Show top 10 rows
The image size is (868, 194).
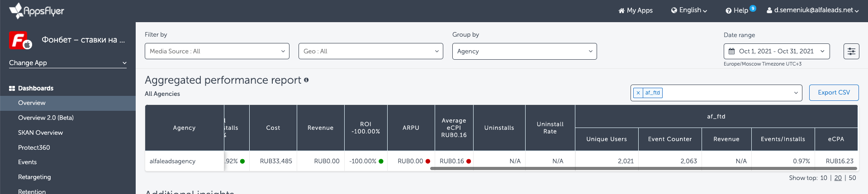click(x=824, y=178)
